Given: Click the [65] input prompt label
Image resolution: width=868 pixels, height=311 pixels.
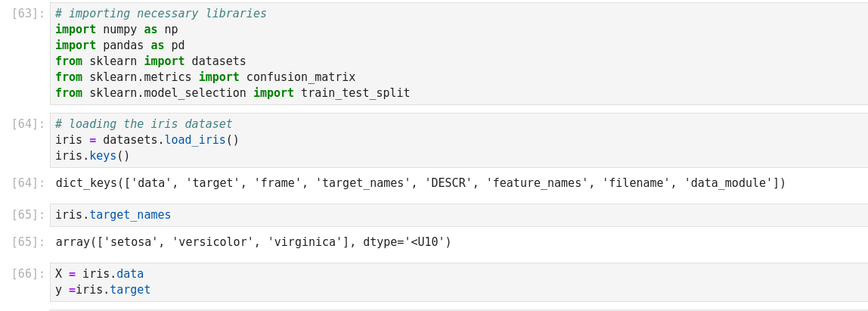Looking at the screenshot, I should (x=28, y=215).
